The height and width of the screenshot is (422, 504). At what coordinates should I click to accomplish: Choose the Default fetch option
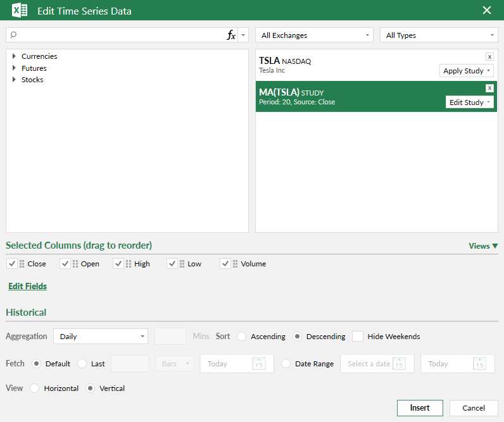point(36,364)
